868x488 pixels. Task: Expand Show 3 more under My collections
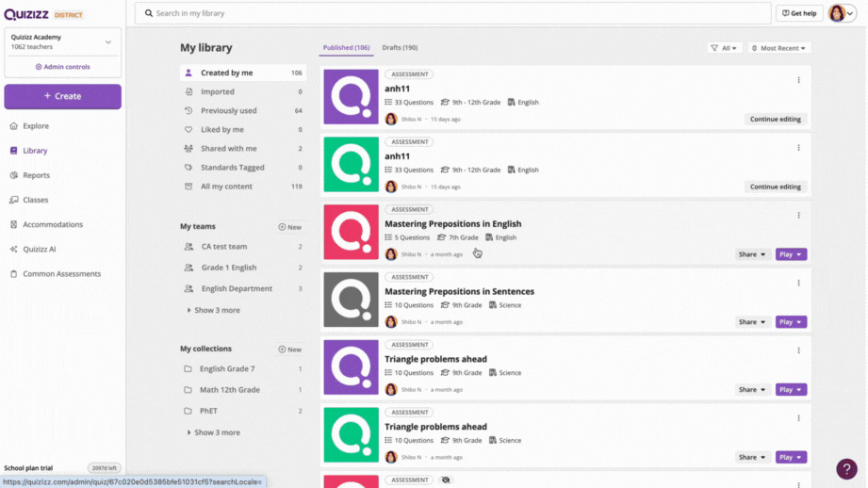pyautogui.click(x=214, y=432)
